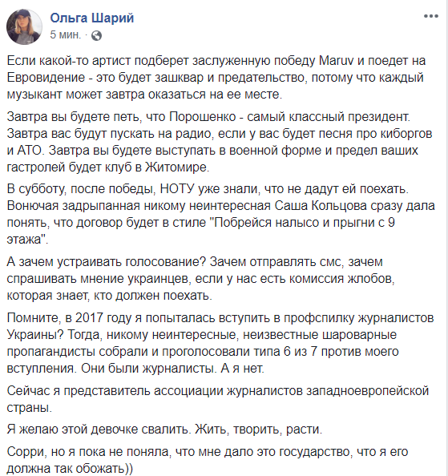Viewport: 448px width, 476px height.
Task: Click the word 'Евровидение' in the post
Action: [x=46, y=78]
